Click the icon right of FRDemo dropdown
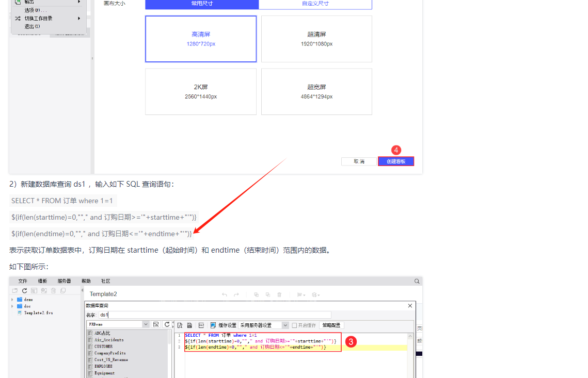 156,325
